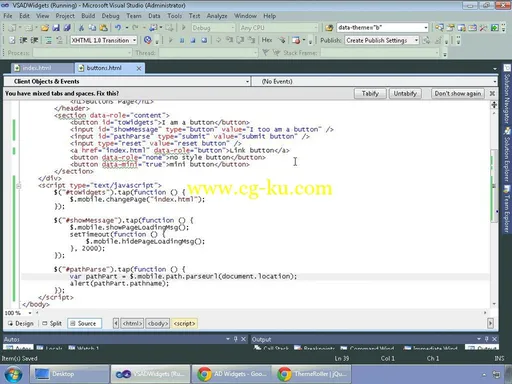This screenshot has width=512, height=384.
Task: Switch to AD Widgets Chrome taskbar window
Action: (x=232, y=374)
